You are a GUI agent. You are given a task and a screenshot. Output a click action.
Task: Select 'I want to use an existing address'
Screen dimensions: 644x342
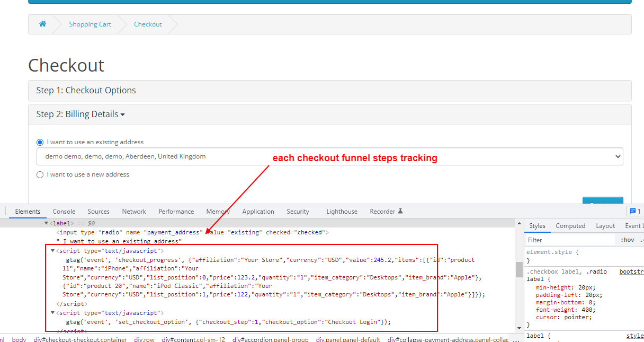[x=40, y=142]
